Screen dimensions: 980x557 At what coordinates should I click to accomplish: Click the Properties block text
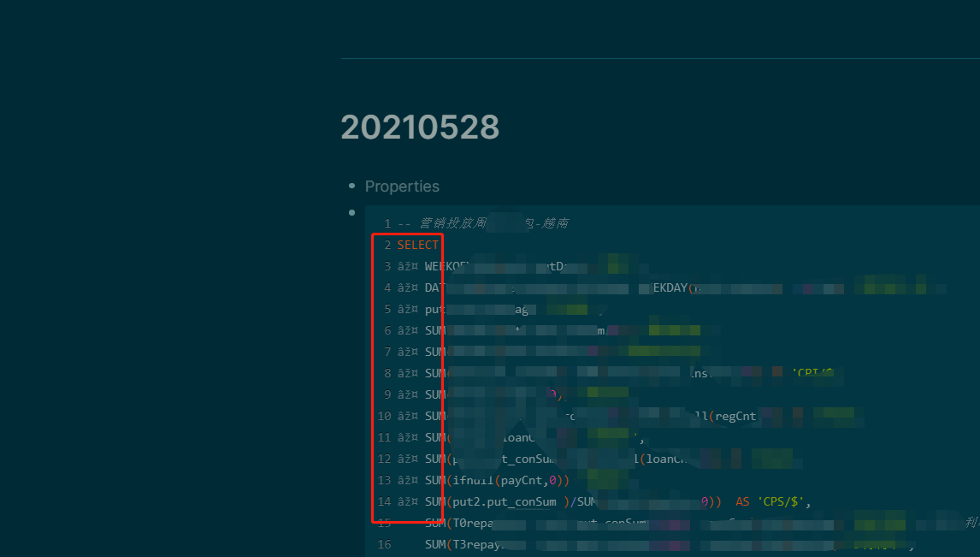click(x=402, y=187)
